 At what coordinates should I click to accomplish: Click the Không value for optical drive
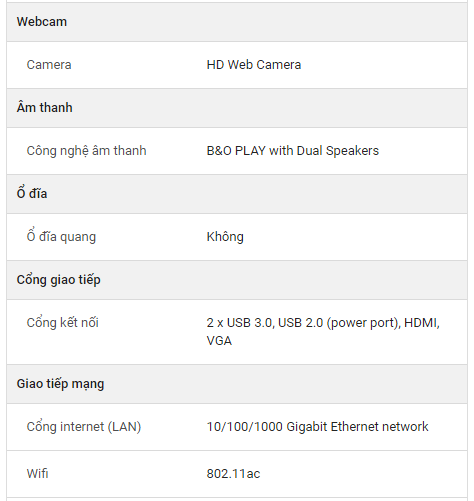pos(225,237)
